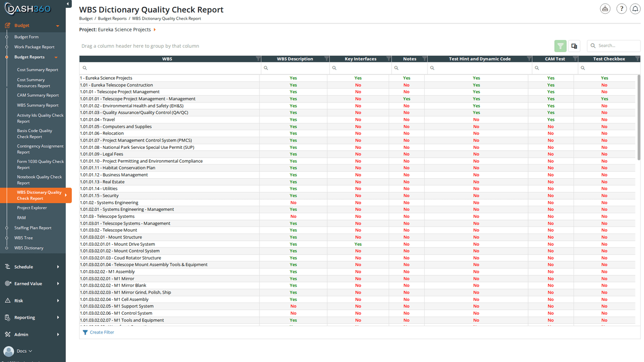Open the column chooser icon
644x362 pixels.
pyautogui.click(x=574, y=46)
